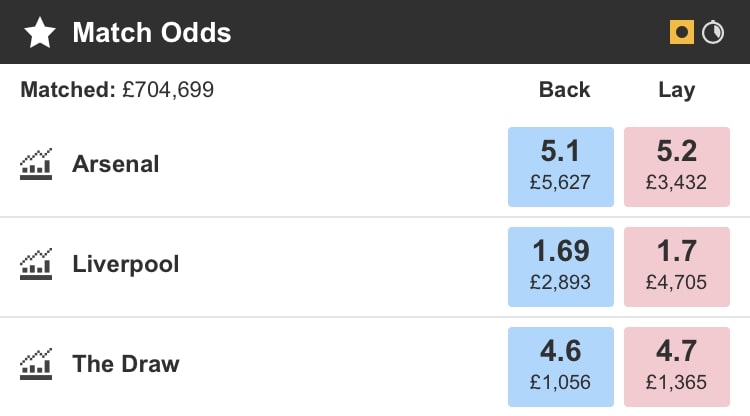This screenshot has width=750, height=416.
Task: Lay The Draw at 4.7
Action: pyautogui.click(x=677, y=365)
